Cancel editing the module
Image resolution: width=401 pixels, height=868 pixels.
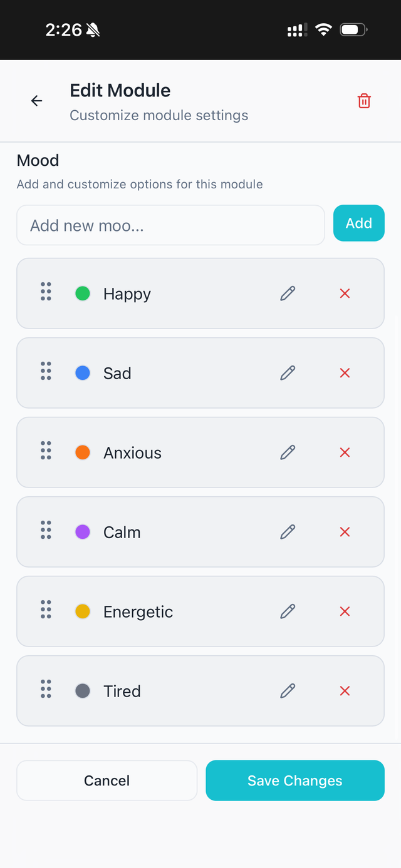pos(107,780)
